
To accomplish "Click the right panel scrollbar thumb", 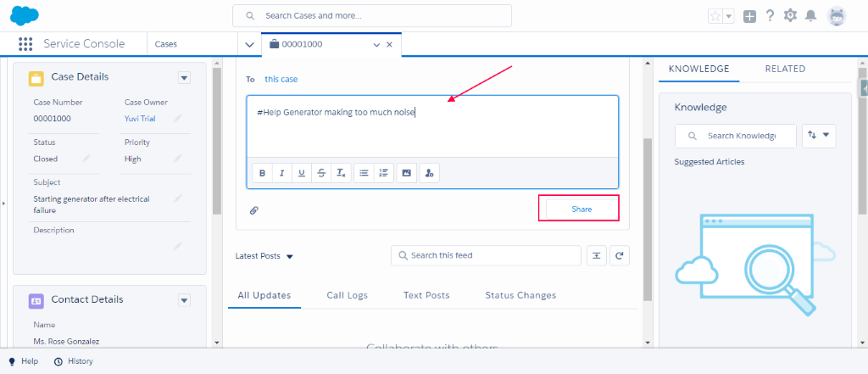I will click(862, 142).
